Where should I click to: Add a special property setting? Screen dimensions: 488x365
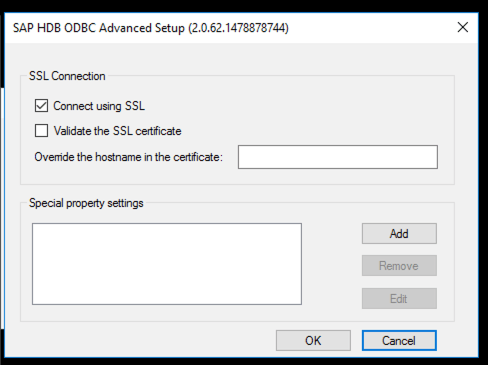[399, 234]
